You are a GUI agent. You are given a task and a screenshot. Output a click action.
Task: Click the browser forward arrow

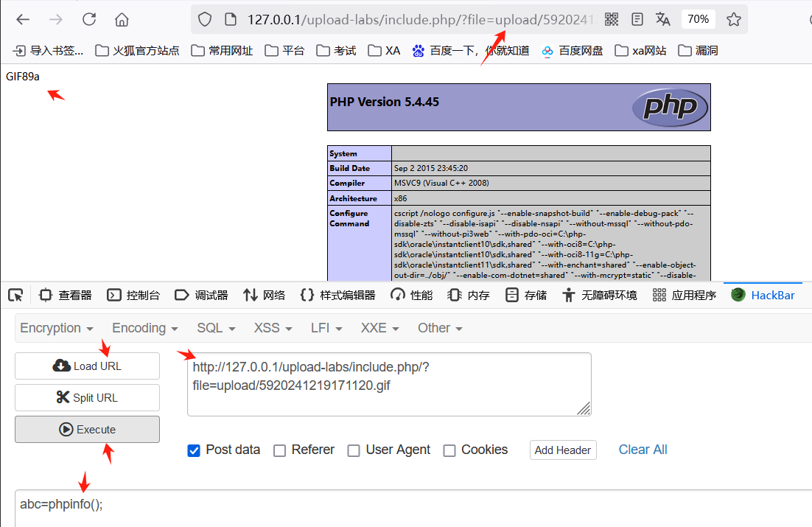pyautogui.click(x=56, y=20)
